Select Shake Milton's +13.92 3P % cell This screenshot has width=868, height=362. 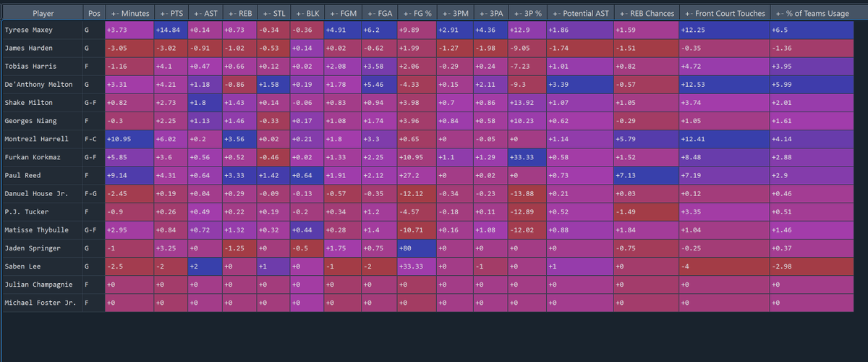point(527,102)
